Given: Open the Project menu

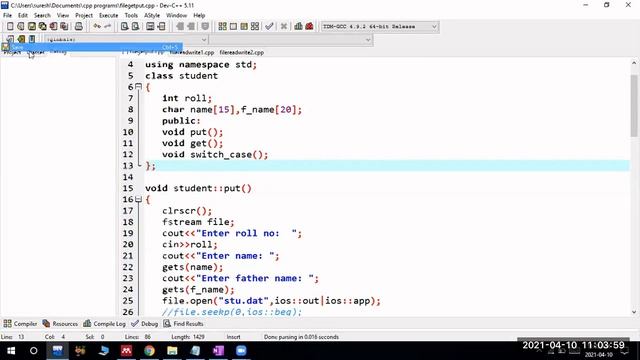Looking at the screenshot, I should tap(84, 16).
